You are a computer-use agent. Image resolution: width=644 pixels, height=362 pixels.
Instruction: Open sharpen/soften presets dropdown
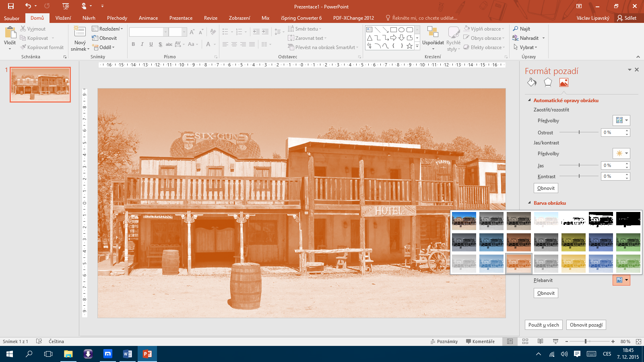click(621, 120)
